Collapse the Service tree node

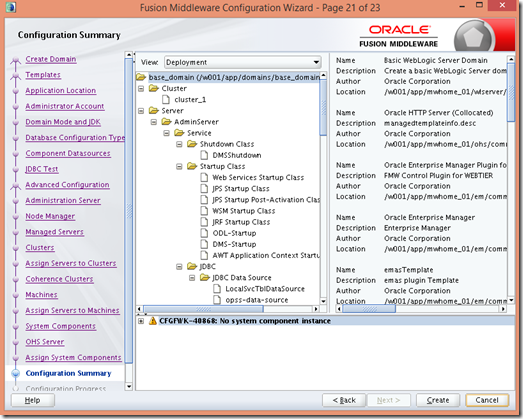166,133
